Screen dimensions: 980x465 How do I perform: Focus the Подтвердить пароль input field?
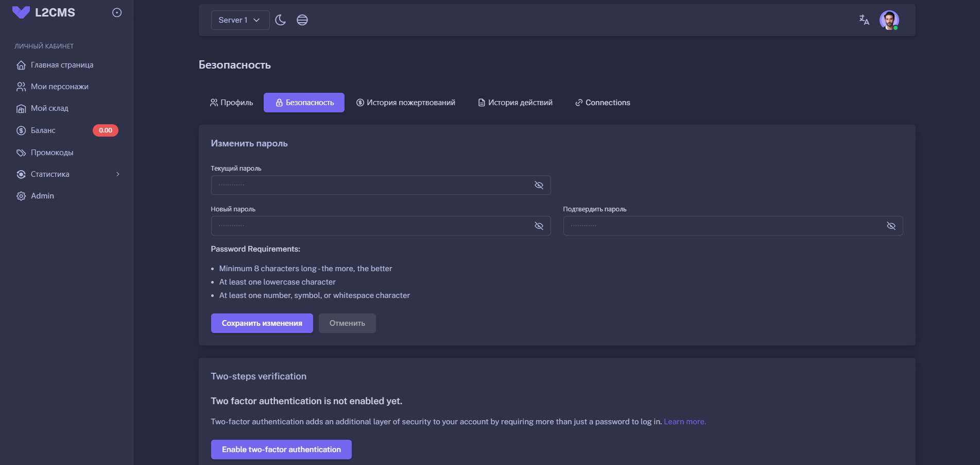click(733, 226)
